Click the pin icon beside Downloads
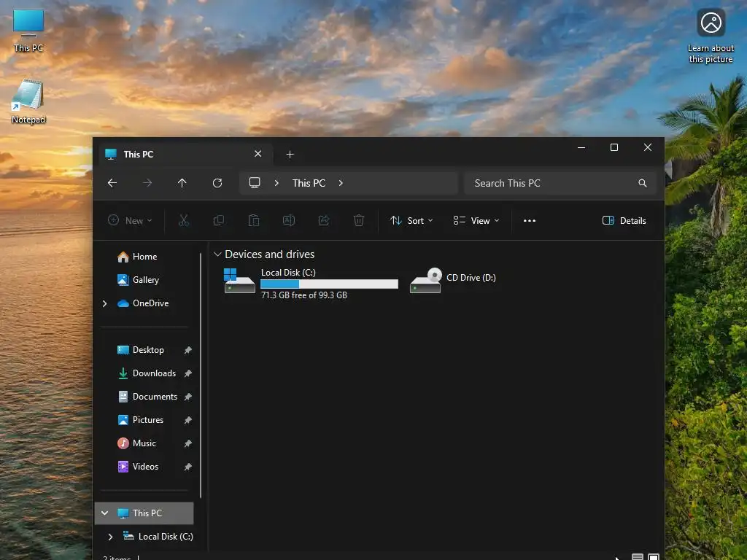The image size is (747, 560). pos(187,373)
